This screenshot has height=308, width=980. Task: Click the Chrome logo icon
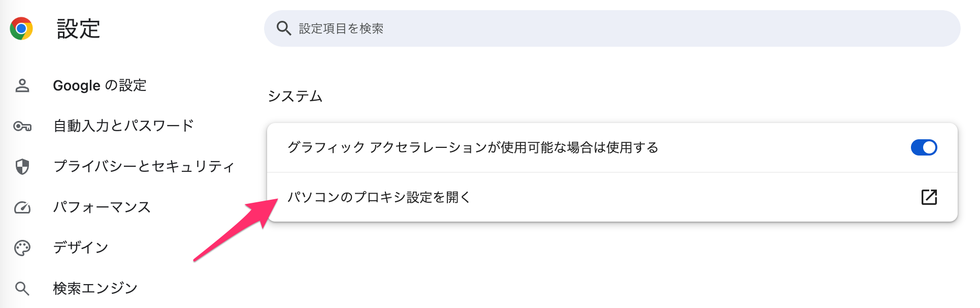(21, 28)
